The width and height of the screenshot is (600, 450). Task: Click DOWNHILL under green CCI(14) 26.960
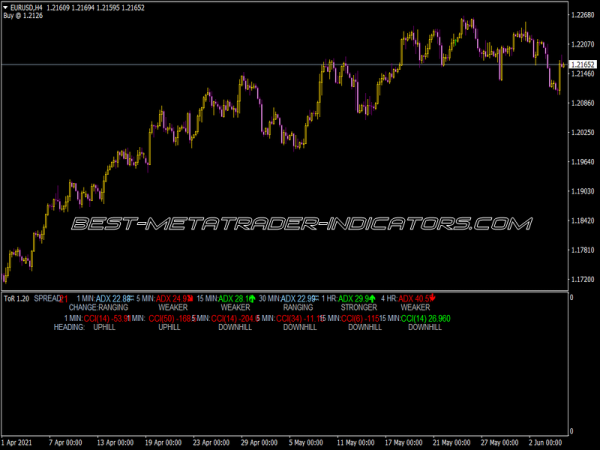click(425, 327)
